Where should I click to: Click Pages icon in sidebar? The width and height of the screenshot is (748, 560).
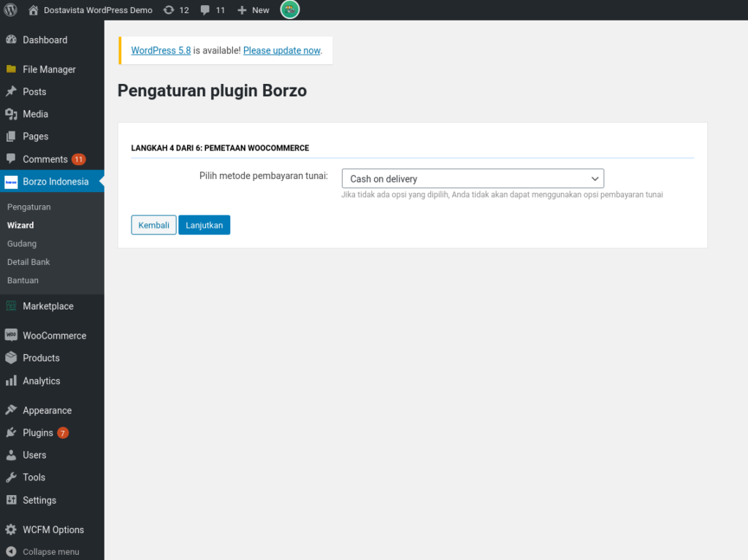[11, 137]
